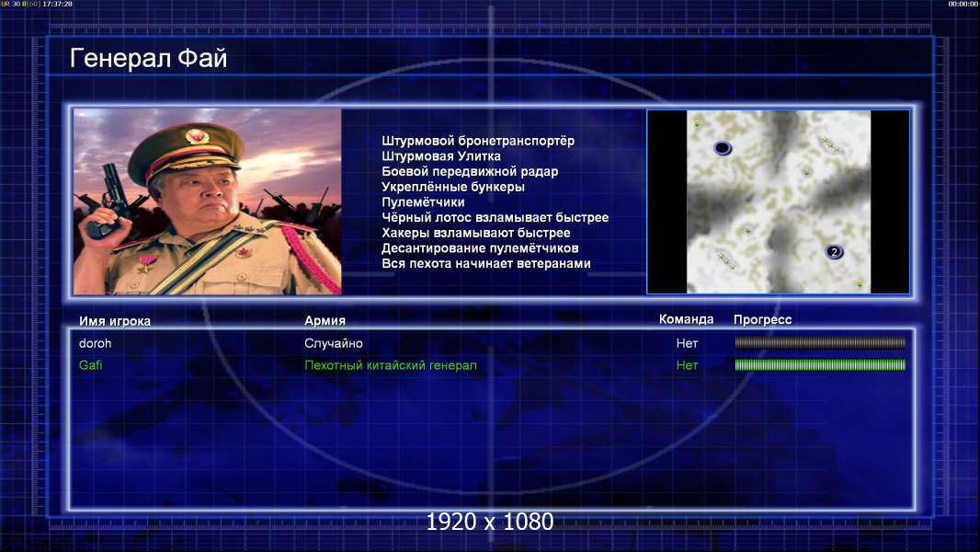Click Gafi's green Нет team value
The image size is (980, 552).
coord(687,365)
